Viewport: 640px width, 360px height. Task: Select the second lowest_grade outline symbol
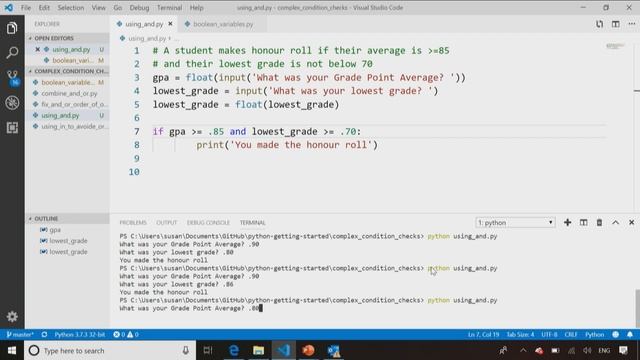pos(67,252)
